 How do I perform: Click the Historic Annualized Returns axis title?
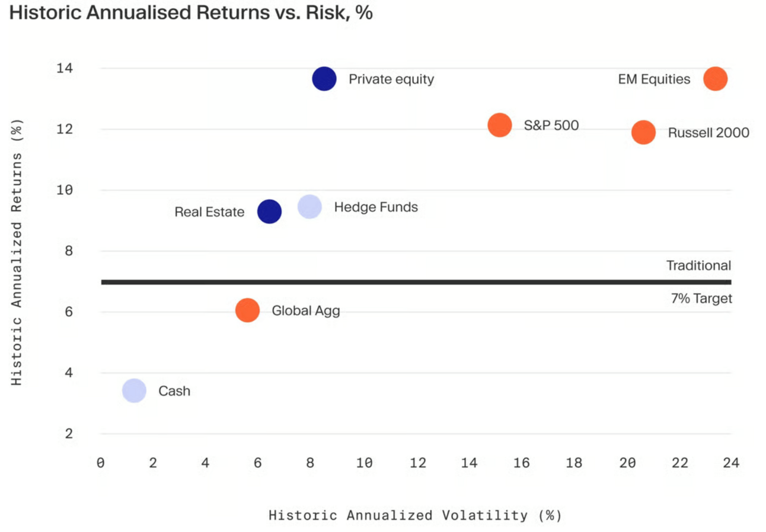(17, 254)
